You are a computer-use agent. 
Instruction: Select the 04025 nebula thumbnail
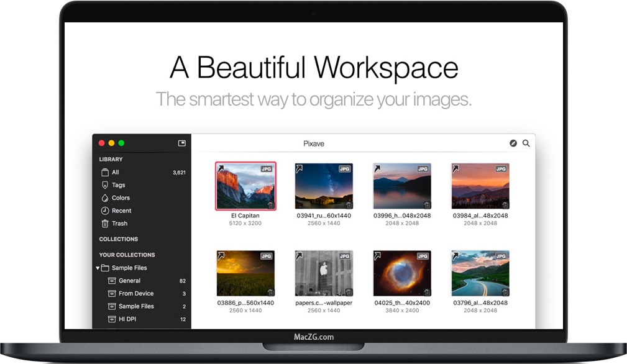coord(401,273)
